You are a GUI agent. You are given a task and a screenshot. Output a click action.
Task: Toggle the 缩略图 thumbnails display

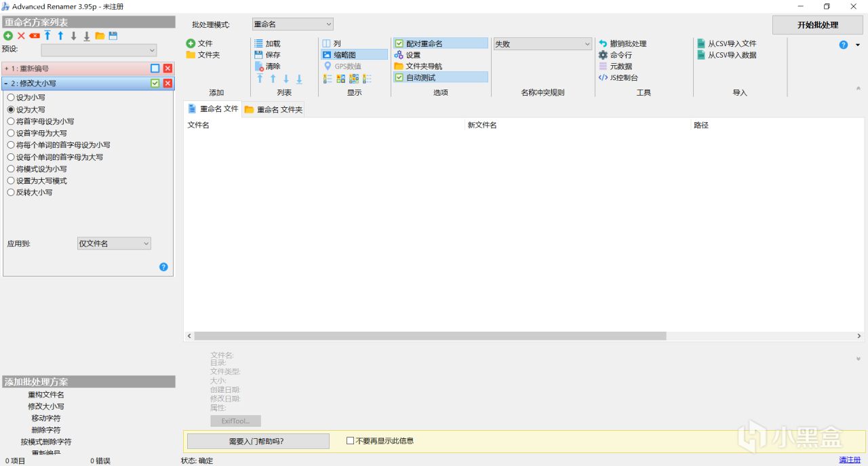[x=354, y=55]
